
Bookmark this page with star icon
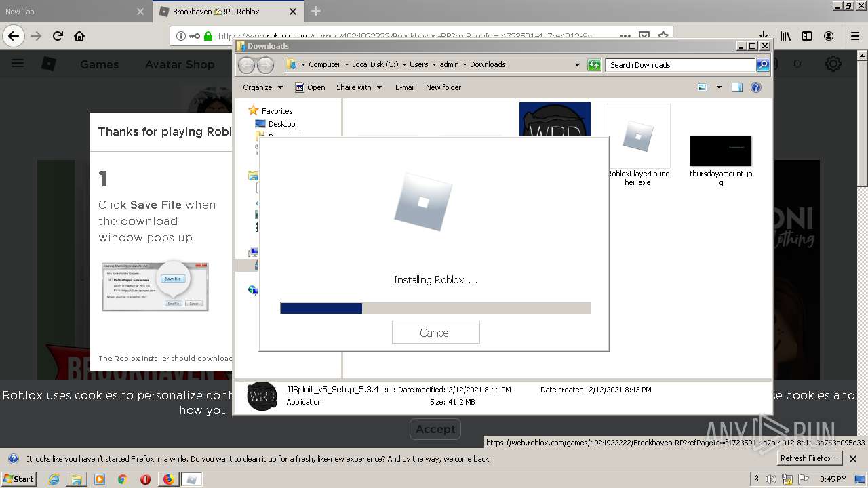[x=663, y=35]
